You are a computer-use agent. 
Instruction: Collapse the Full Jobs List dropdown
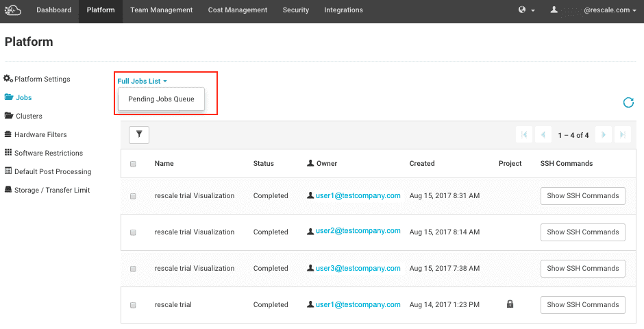pyautogui.click(x=142, y=81)
